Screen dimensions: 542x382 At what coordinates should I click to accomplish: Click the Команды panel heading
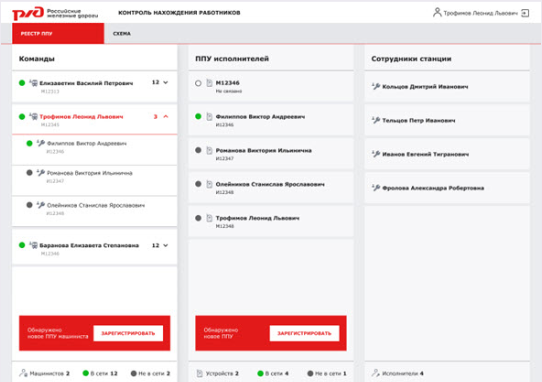(37, 59)
